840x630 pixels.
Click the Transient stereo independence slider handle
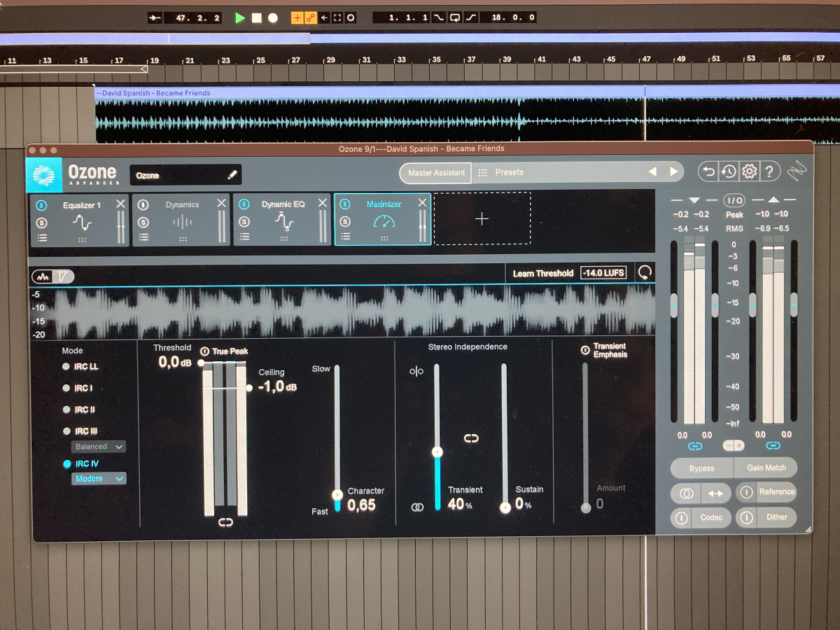437,452
